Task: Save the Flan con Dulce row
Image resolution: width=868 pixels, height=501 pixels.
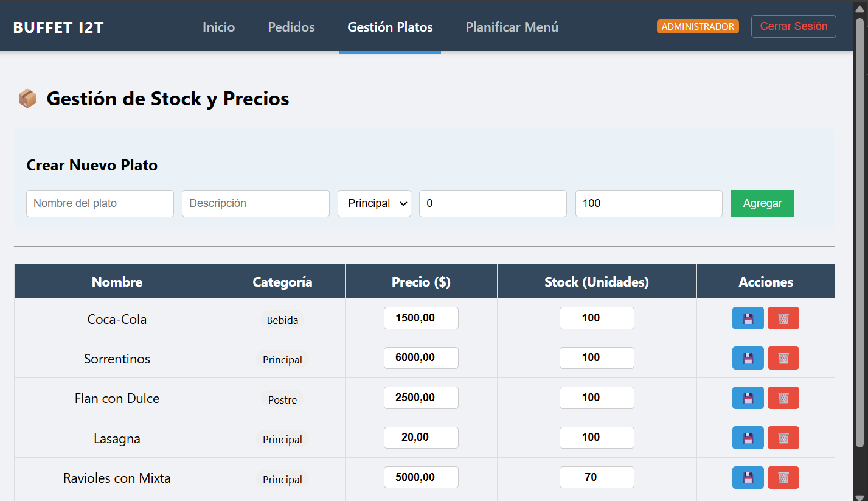Action: 748,398
